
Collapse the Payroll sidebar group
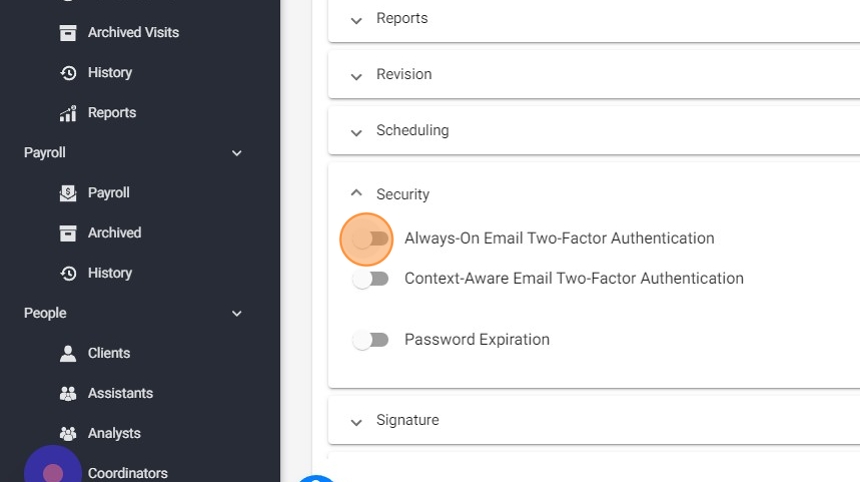[x=237, y=153]
